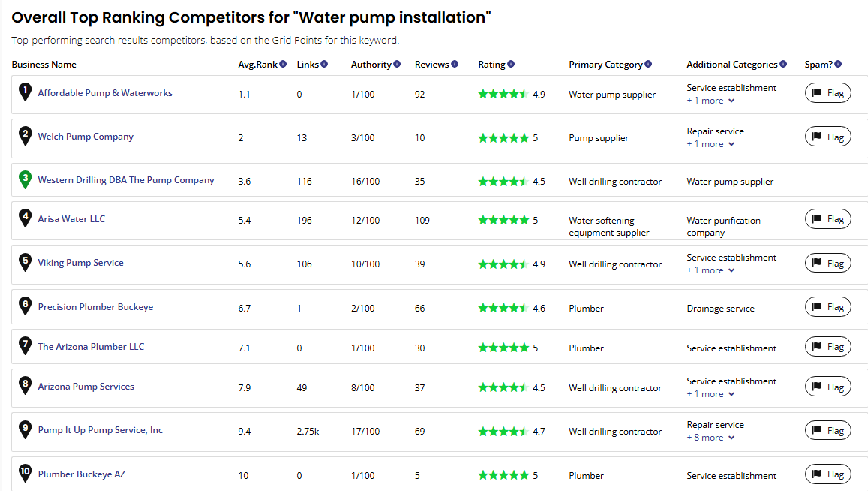868x491 pixels.
Task: Click the info icon next to Reviews
Action: point(455,64)
